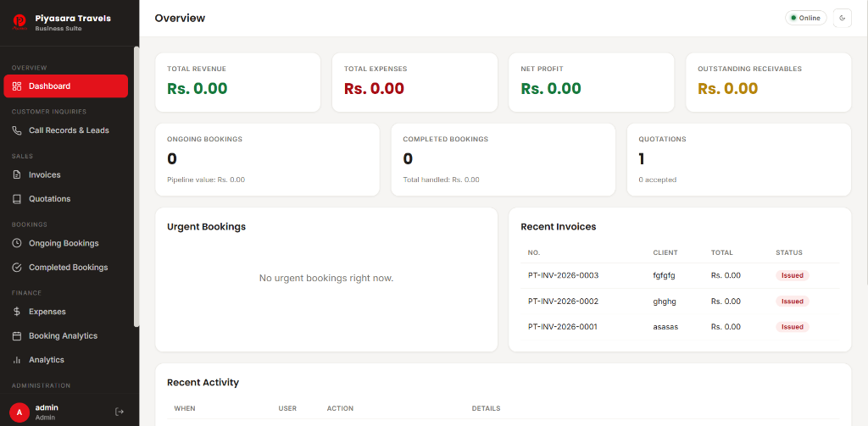
Task: Click client name fgfgfg
Action: pos(665,275)
